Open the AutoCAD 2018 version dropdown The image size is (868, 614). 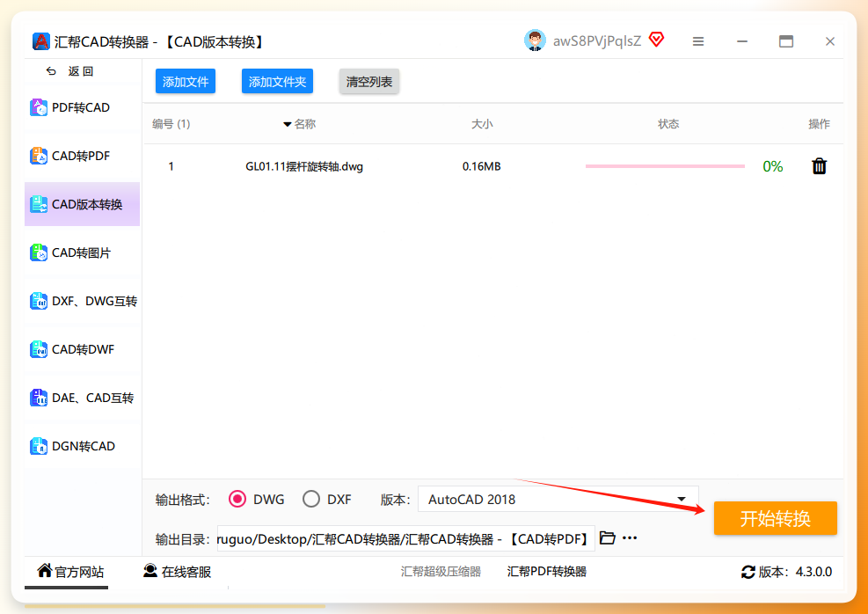(558, 499)
